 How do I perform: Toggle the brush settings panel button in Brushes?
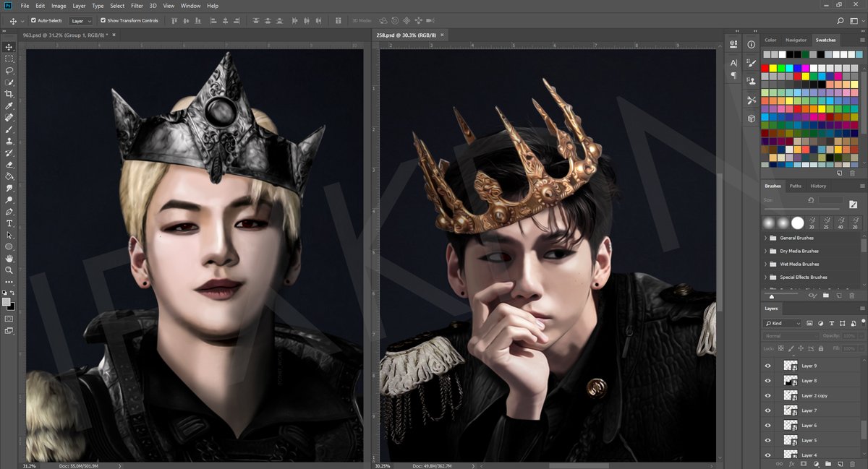[x=854, y=205]
